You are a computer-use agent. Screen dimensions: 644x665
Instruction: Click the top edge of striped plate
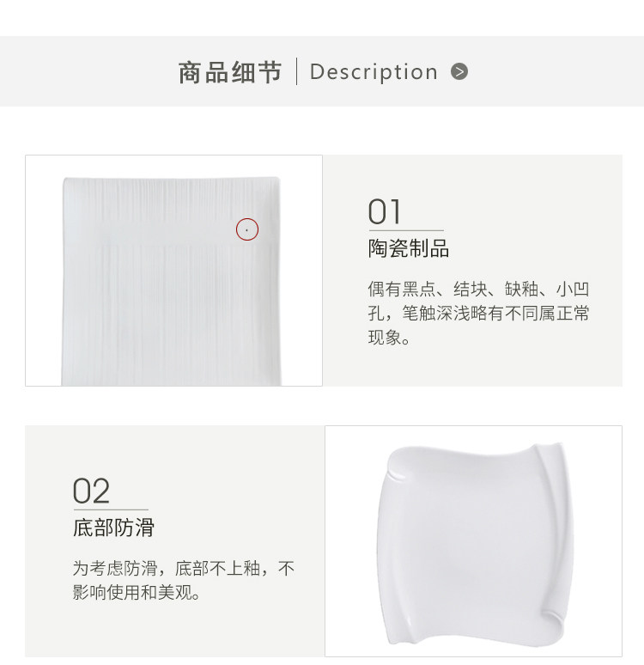pyautogui.click(x=171, y=179)
